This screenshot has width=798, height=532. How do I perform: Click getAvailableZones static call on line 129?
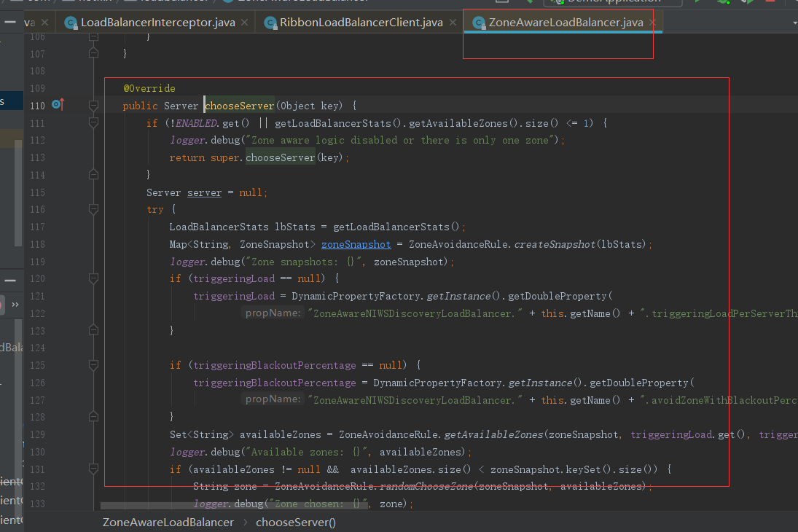pos(493,435)
